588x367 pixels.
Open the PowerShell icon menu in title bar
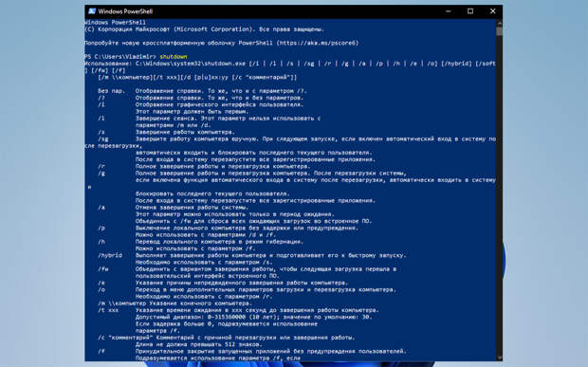pyautogui.click(x=91, y=11)
